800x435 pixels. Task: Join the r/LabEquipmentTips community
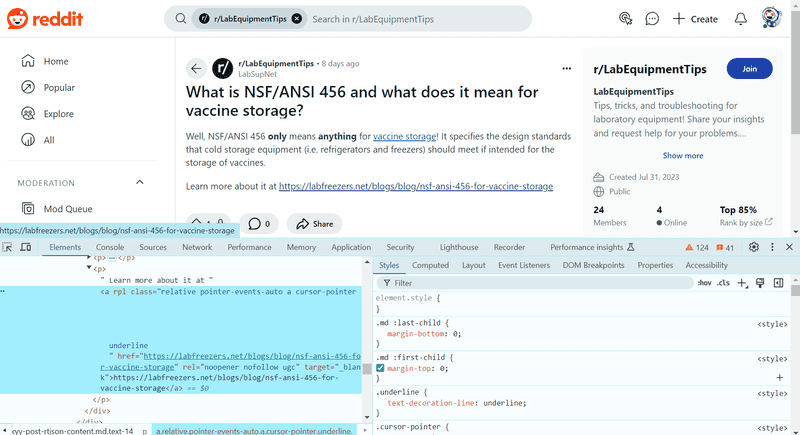coord(749,69)
